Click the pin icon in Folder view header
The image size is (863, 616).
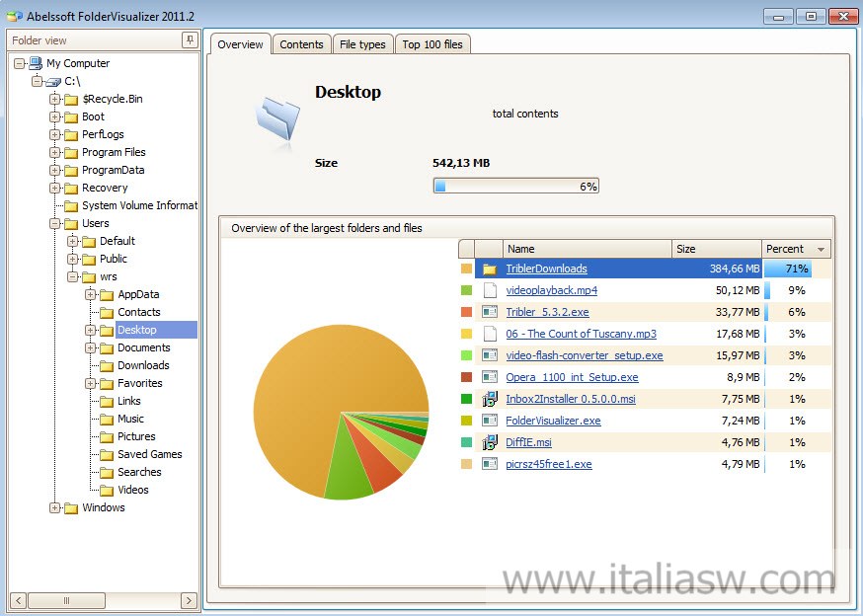click(190, 40)
